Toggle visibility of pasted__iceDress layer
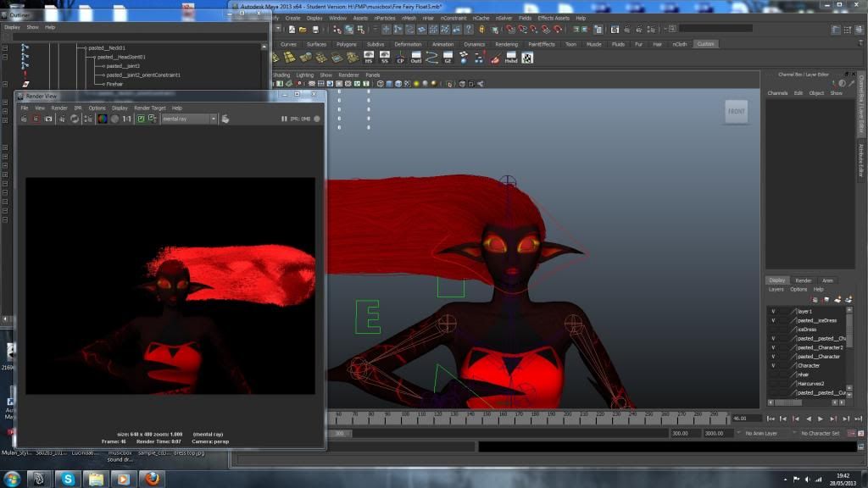Screen dimensions: 868x488 [x=773, y=320]
